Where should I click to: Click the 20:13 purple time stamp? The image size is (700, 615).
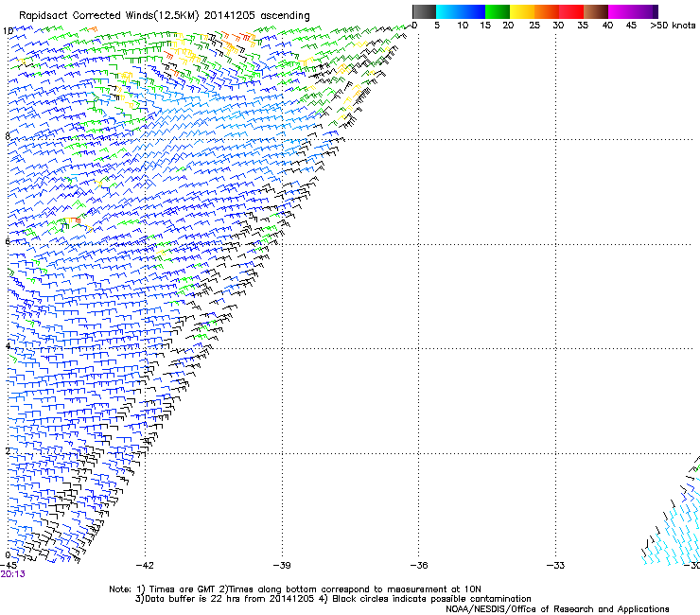pyautogui.click(x=12, y=574)
